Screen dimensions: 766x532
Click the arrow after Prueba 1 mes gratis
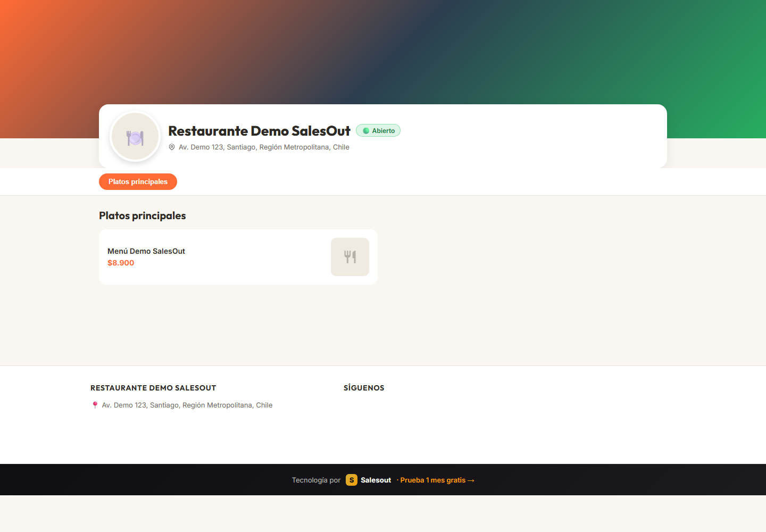point(471,480)
